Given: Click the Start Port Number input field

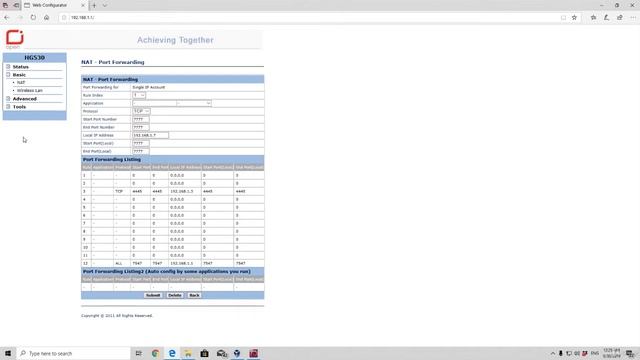Looking at the screenshot, I should coord(141,119).
